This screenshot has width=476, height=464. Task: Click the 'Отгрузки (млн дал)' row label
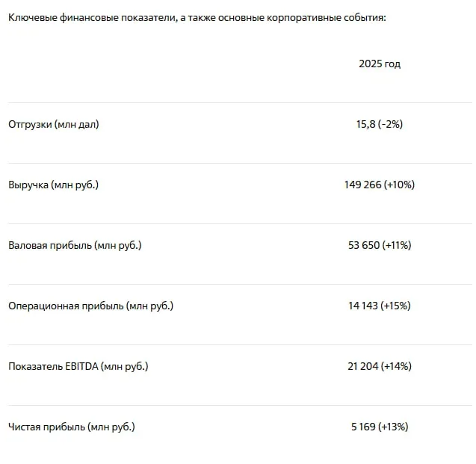54,124
